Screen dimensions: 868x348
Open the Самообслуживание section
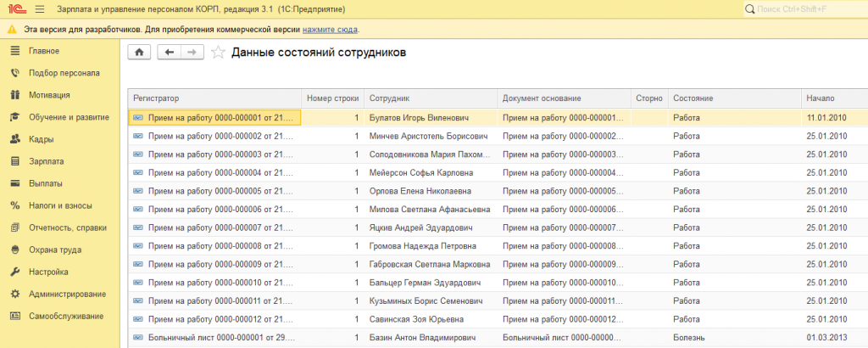pyautogui.click(x=66, y=317)
